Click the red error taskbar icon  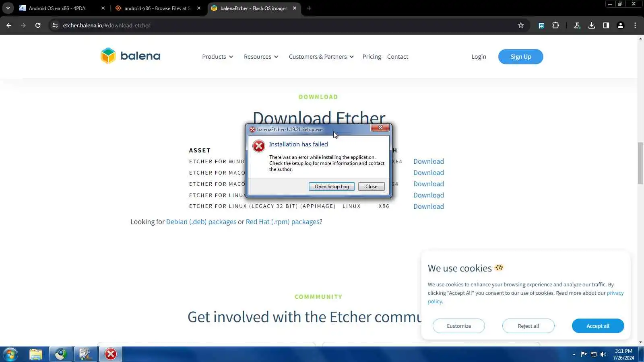111,354
